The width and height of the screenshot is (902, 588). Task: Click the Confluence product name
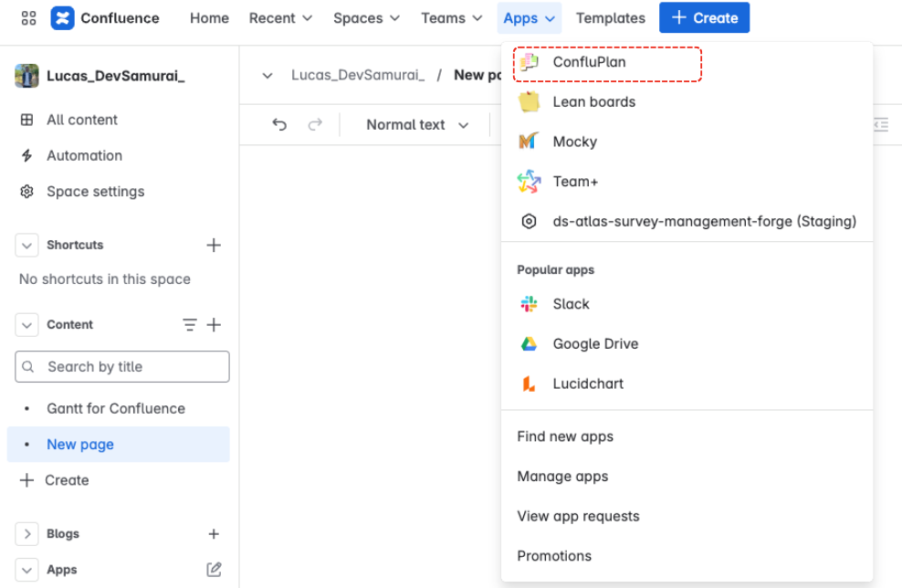point(120,18)
